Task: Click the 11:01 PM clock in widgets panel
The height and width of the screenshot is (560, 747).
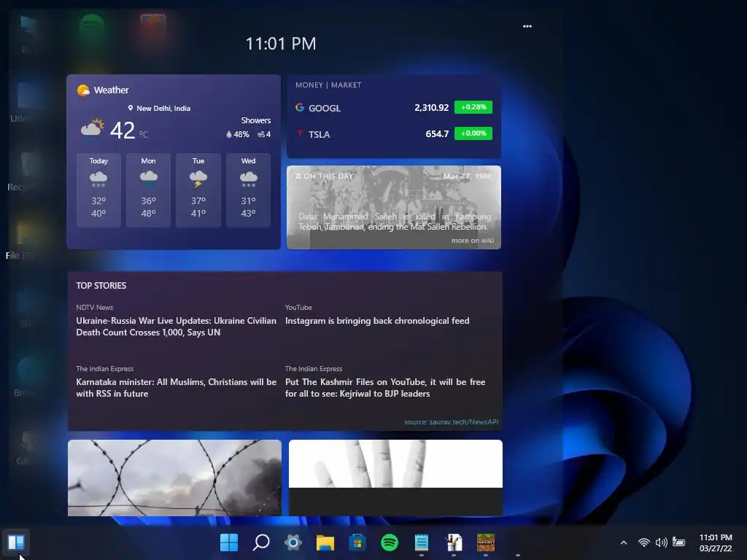Action: (281, 44)
